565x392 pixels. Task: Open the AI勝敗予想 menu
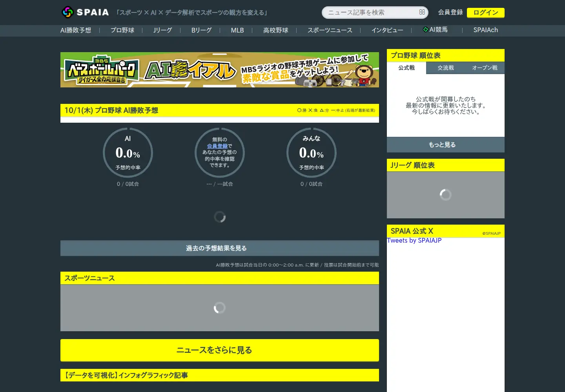click(x=76, y=30)
